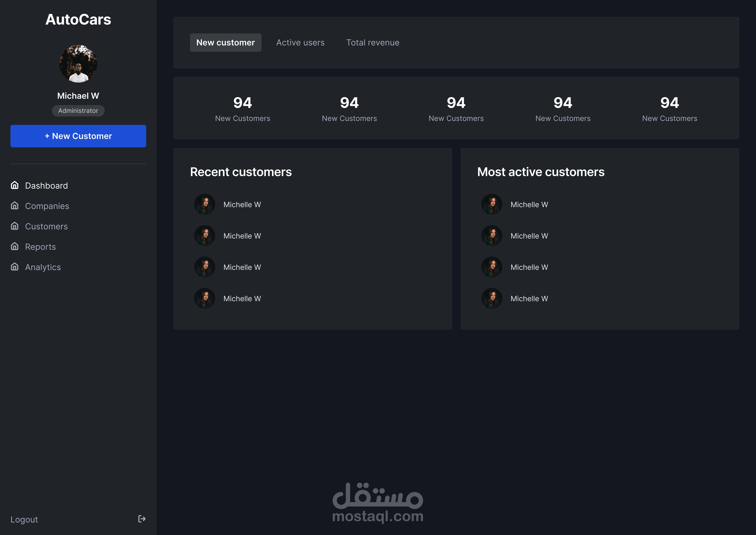Click the Administrator role badge
This screenshot has height=535, width=756.
tap(78, 111)
